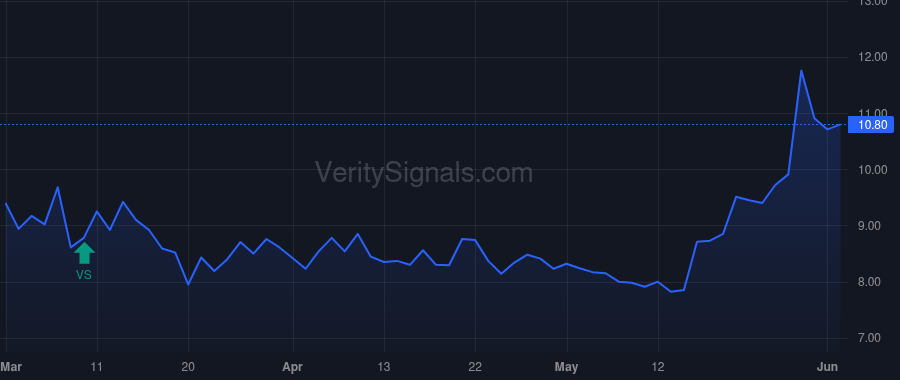Click the May label on the time axis
Image resolution: width=900 pixels, height=380 pixels.
pyautogui.click(x=567, y=367)
